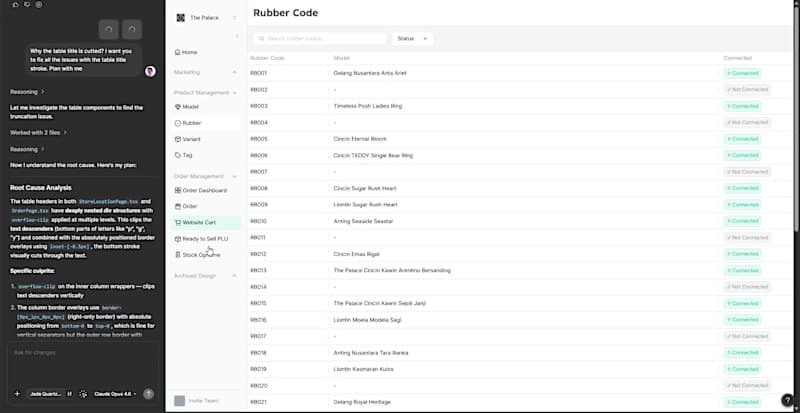Expand the second Reasoning section
The image size is (800, 413).
click(27, 149)
